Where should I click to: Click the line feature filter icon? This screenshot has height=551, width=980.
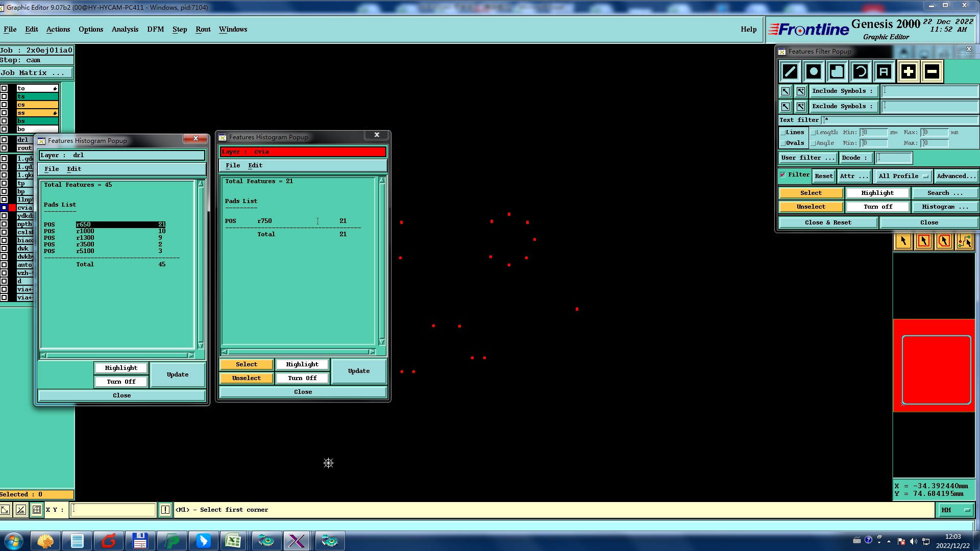pos(790,71)
